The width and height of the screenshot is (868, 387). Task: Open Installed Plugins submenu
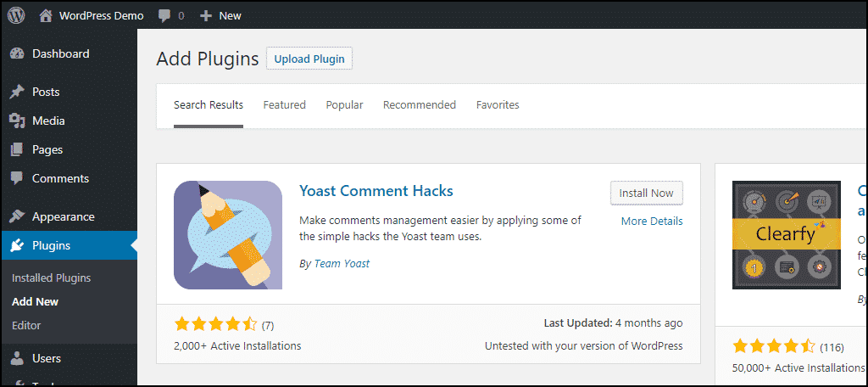[51, 278]
